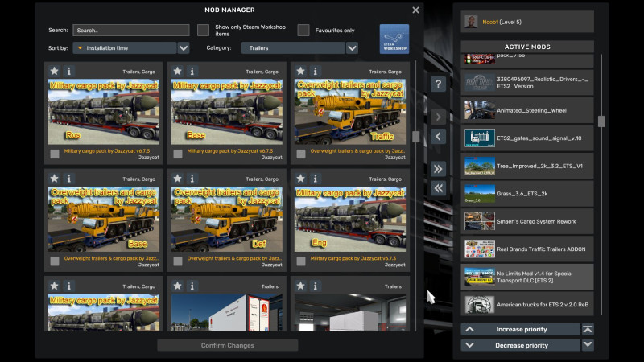
Task: Move selected mod to active with right arrow
Action: (438, 117)
